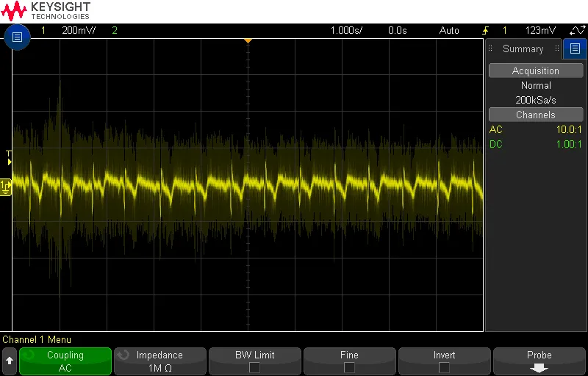
Task: Open the sidebar menu icon beside Summary
Action: (575, 48)
